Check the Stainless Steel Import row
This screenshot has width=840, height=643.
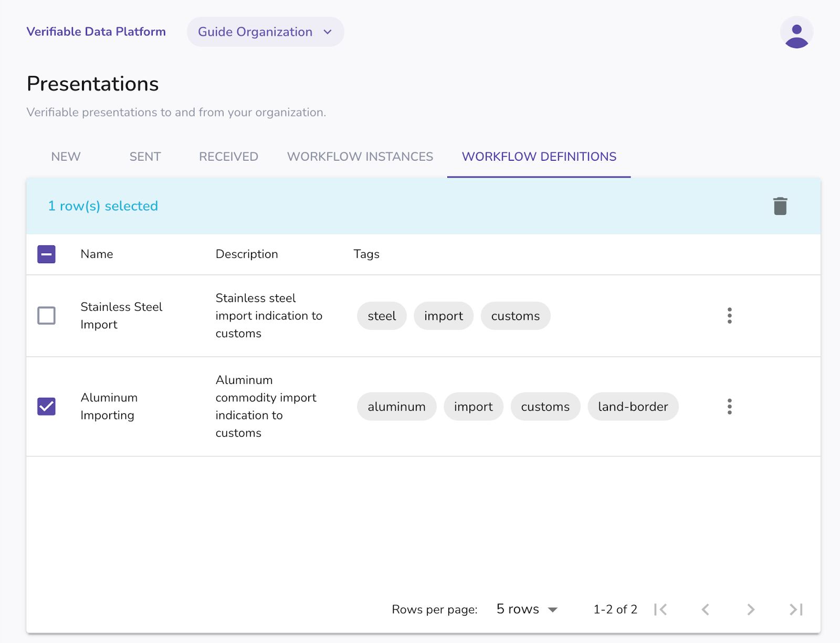click(x=46, y=316)
